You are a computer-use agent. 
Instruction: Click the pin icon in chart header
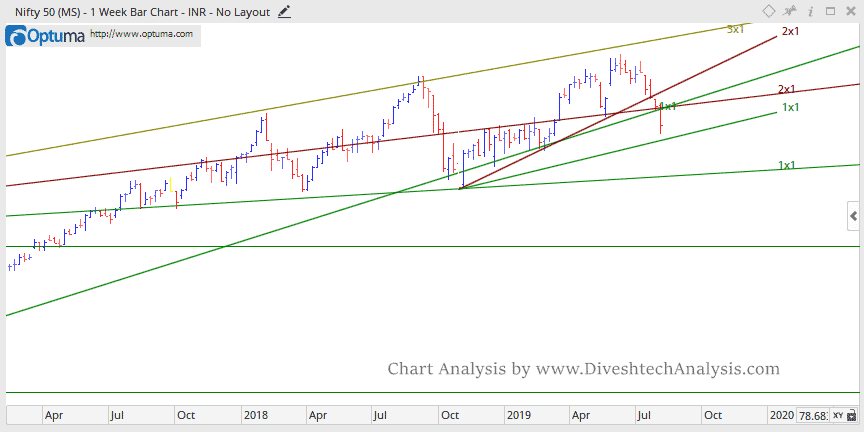[x=790, y=11]
